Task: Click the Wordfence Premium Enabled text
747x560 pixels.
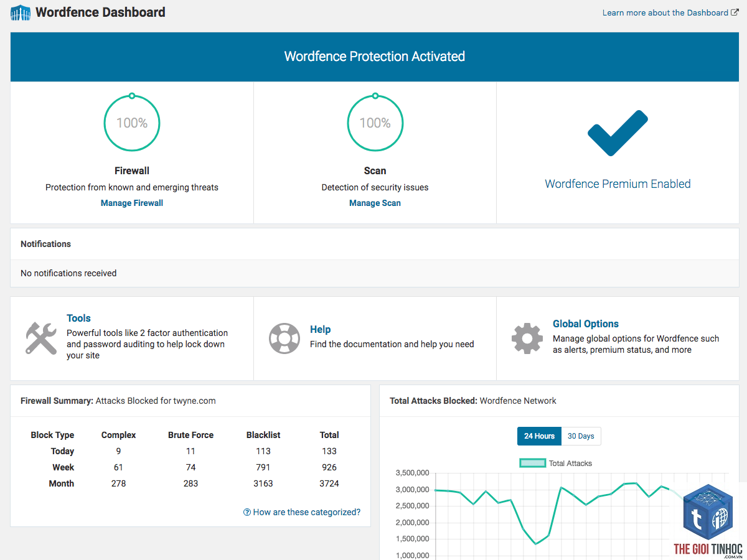Action: [618, 184]
